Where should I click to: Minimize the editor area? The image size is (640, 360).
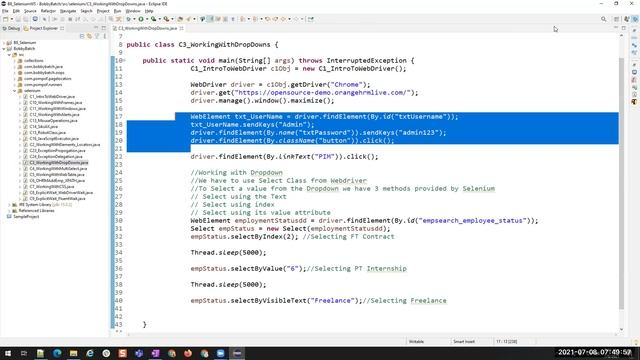[x=616, y=28]
